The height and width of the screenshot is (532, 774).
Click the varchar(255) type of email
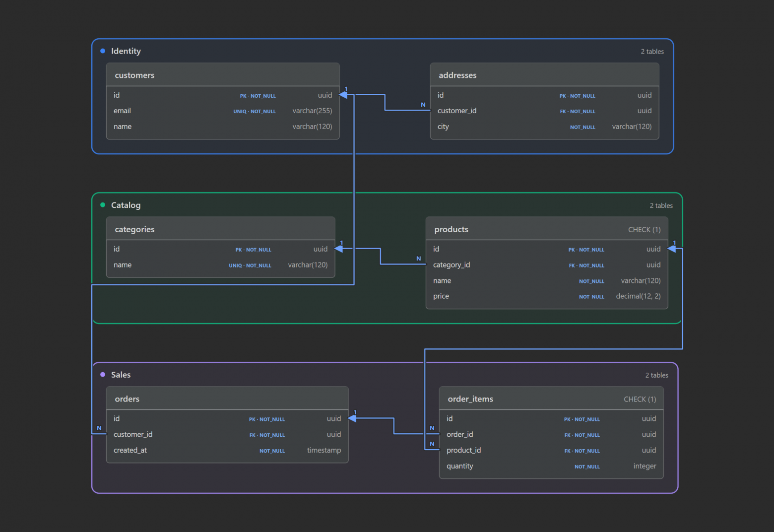coord(312,111)
